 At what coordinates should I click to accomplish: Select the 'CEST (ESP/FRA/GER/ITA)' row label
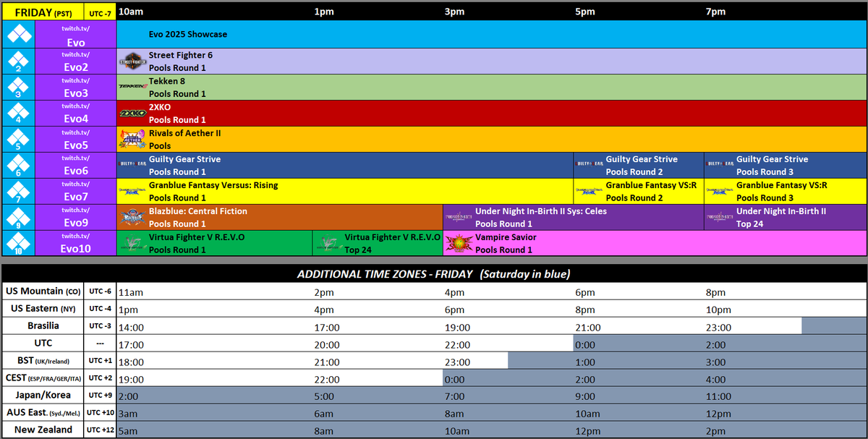pos(43,378)
